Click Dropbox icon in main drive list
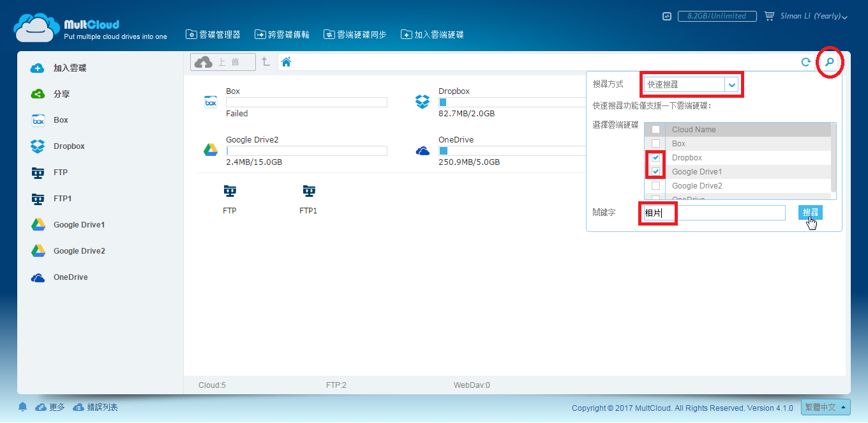The height and width of the screenshot is (423, 868). [x=423, y=102]
